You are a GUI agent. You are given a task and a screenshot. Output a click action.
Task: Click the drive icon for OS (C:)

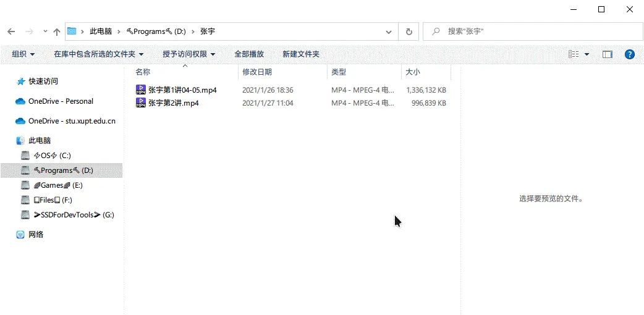[25, 155]
